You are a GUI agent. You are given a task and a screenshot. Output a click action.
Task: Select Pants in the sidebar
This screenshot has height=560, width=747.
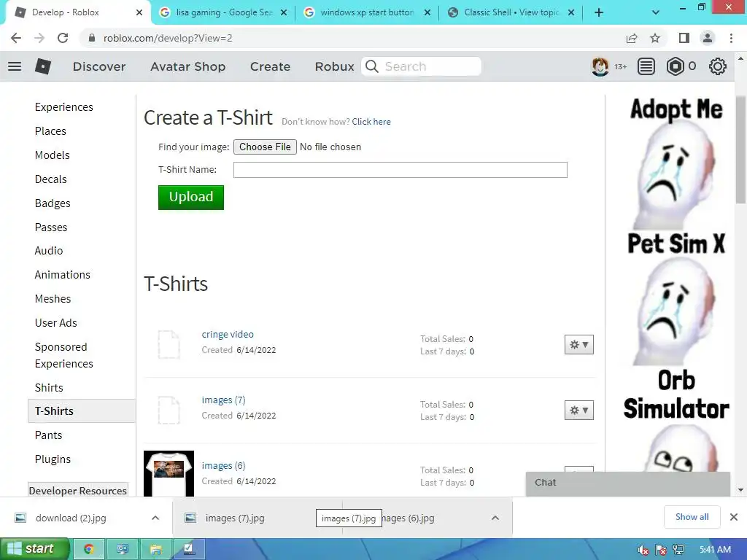48,435
